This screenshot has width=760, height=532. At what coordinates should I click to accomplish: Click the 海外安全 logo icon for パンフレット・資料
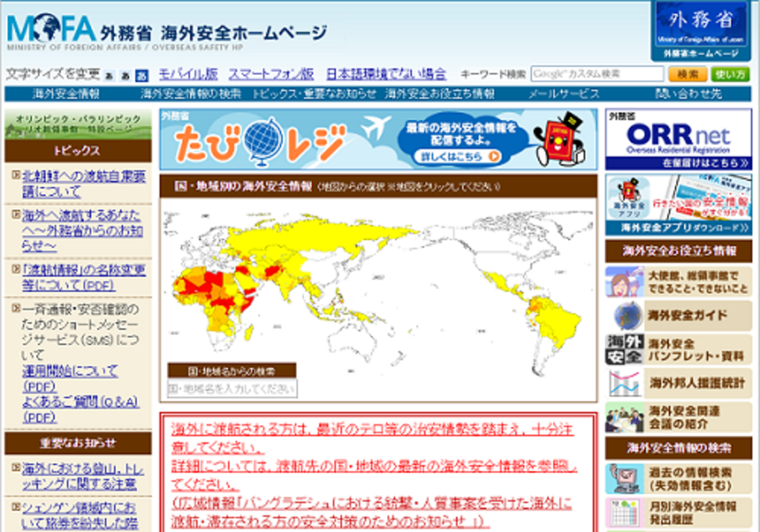624,350
